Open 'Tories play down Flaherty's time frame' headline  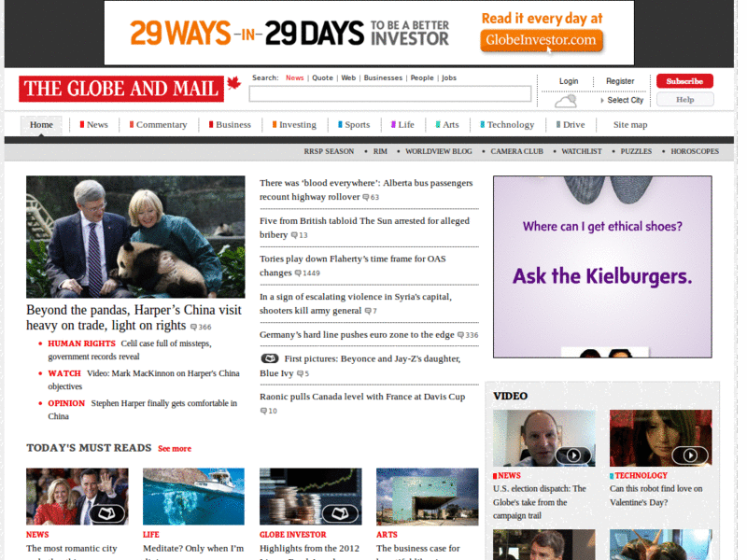coord(353,266)
